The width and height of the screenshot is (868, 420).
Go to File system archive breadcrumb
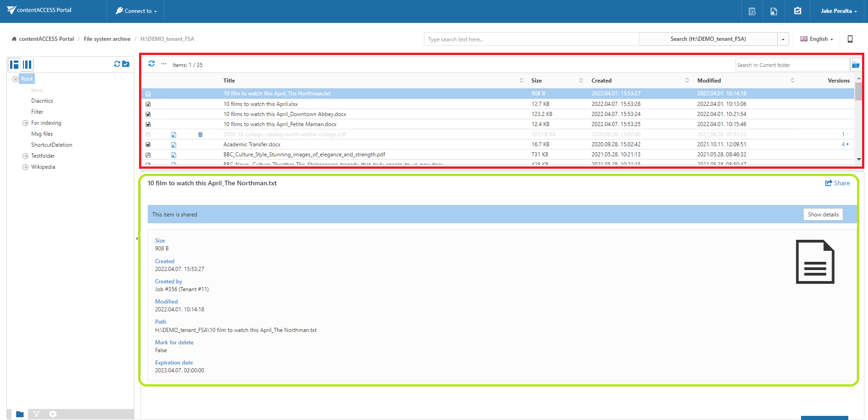coord(107,39)
